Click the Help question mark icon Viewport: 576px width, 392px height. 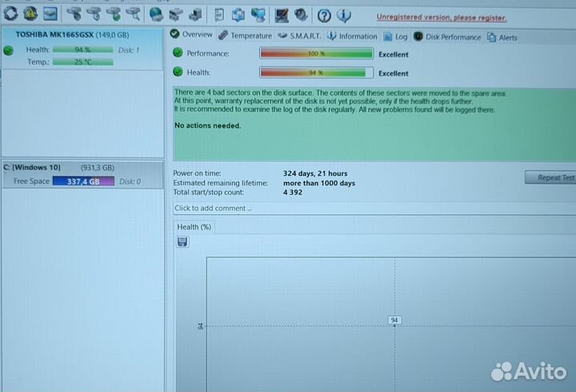click(323, 14)
